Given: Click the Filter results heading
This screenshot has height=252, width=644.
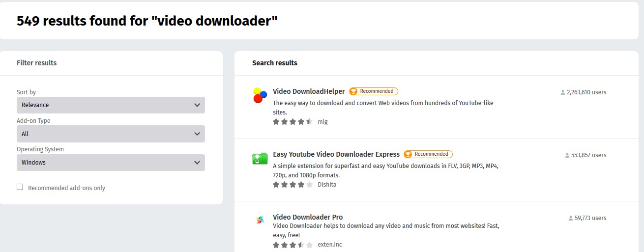Looking at the screenshot, I should [x=36, y=63].
